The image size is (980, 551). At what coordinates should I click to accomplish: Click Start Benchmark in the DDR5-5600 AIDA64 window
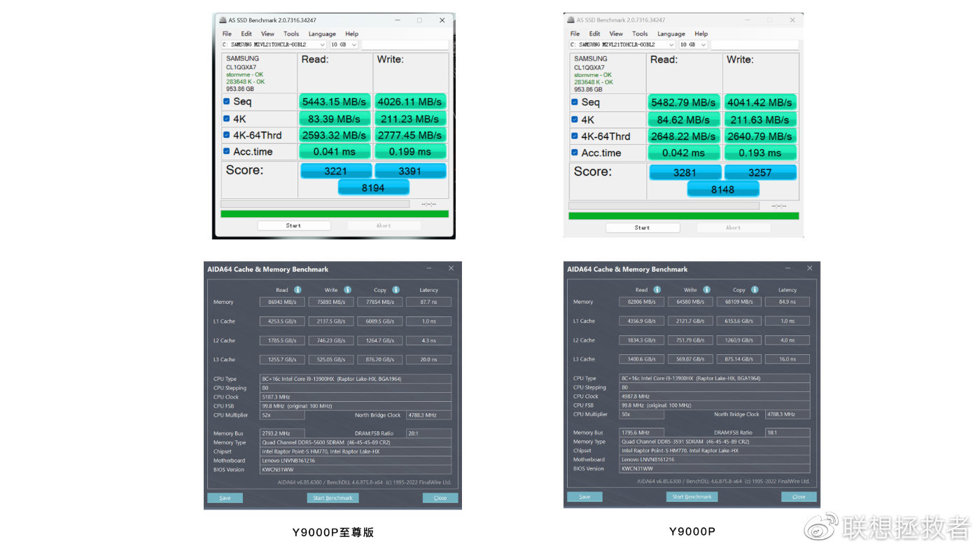[x=332, y=498]
